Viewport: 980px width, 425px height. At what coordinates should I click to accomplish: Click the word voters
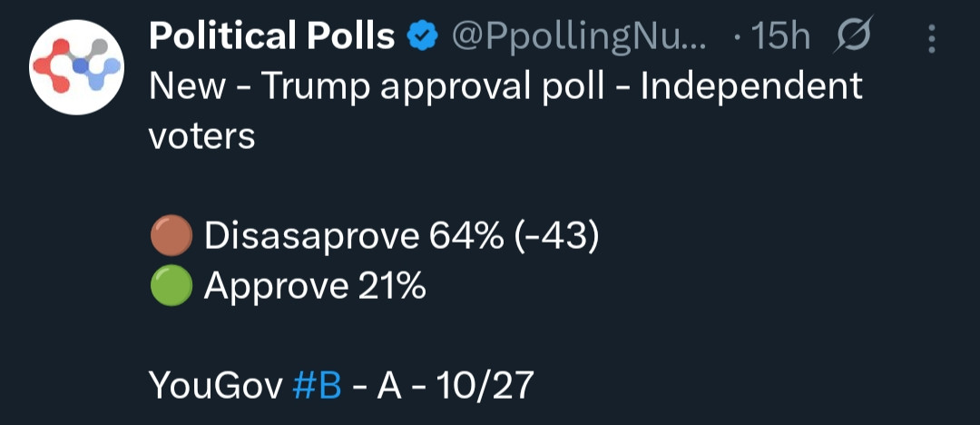click(x=201, y=136)
